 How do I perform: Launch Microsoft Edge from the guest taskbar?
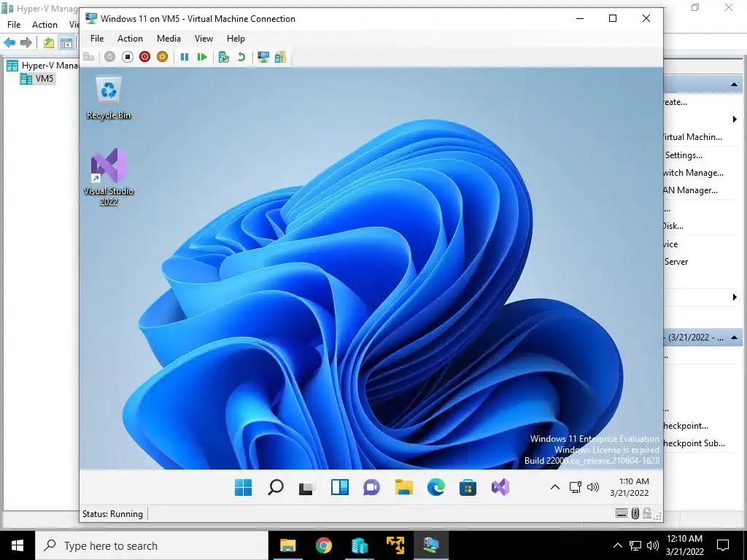tap(436, 487)
